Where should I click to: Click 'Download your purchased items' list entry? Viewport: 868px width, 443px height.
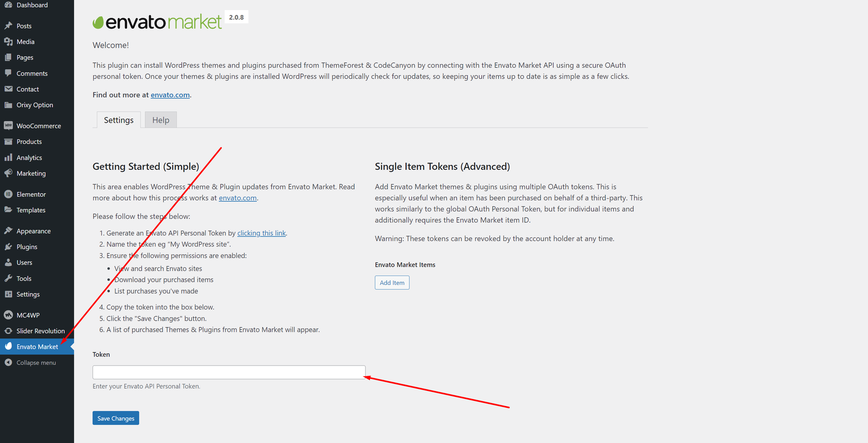[164, 280]
